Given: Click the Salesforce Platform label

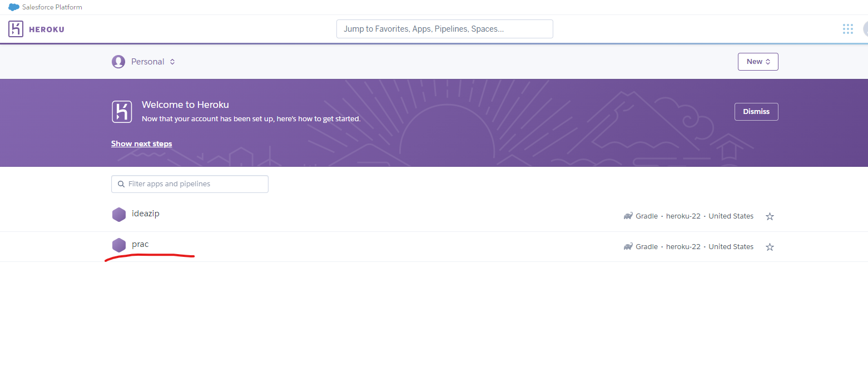Looking at the screenshot, I should point(52,7).
